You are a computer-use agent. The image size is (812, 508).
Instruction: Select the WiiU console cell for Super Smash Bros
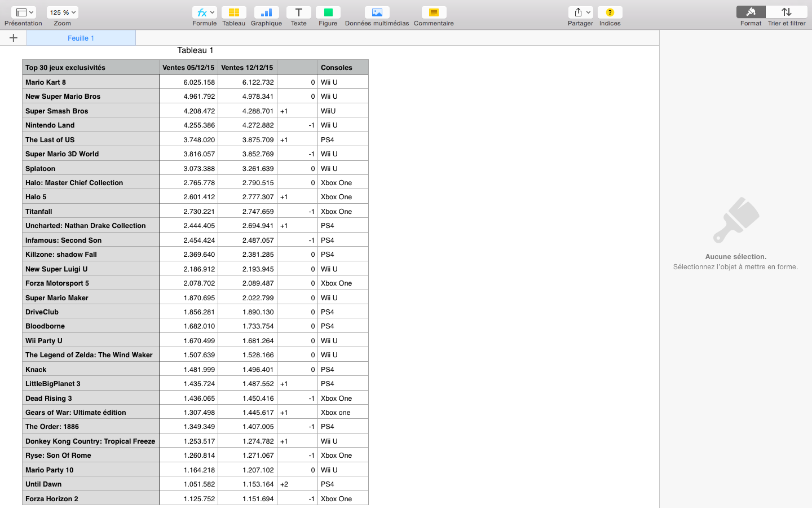343,111
